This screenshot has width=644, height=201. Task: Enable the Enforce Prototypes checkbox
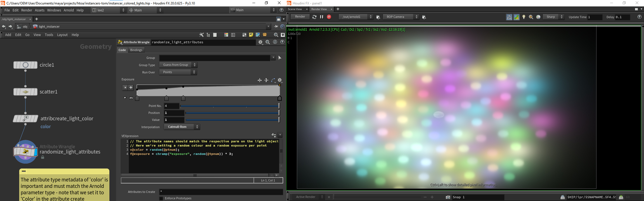coord(161,198)
